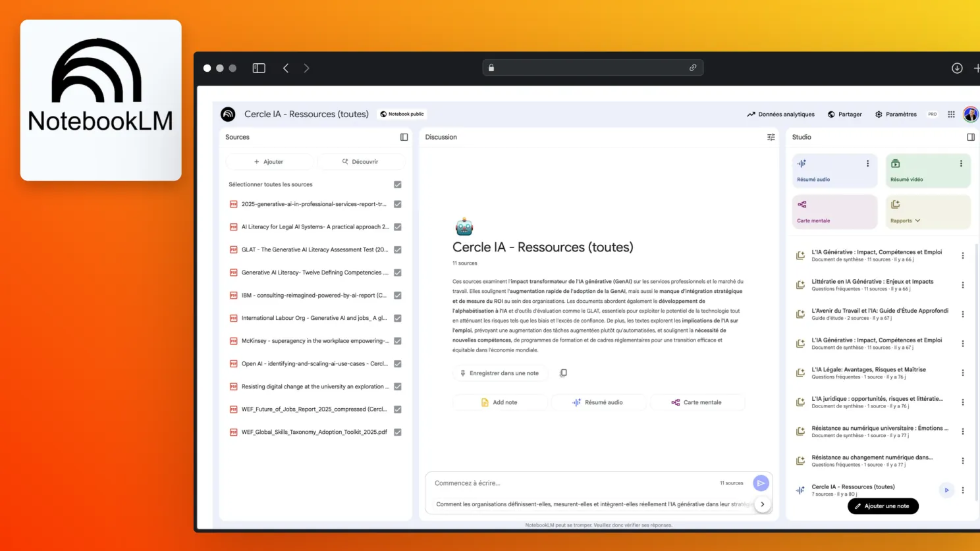Focus the Commencez à écrire input field
Viewport: 980px width, 551px height.
click(573, 483)
